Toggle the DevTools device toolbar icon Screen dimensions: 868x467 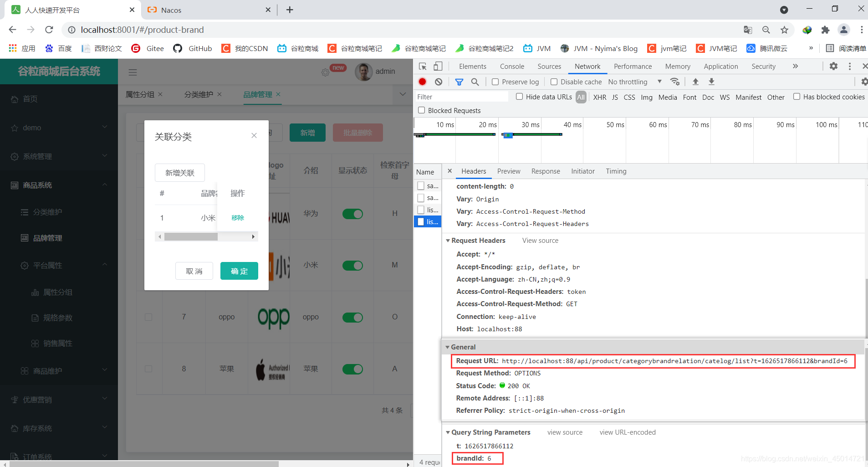coord(438,67)
